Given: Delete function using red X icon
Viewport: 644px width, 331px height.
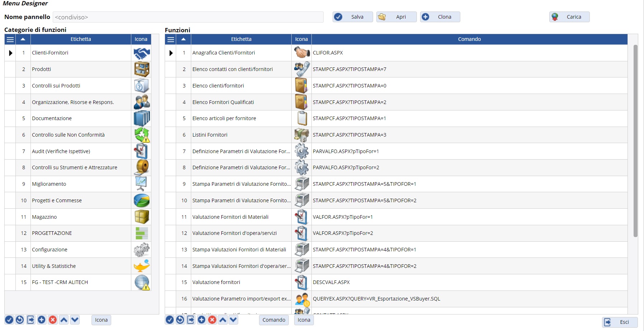Looking at the screenshot, I should (x=212, y=320).
